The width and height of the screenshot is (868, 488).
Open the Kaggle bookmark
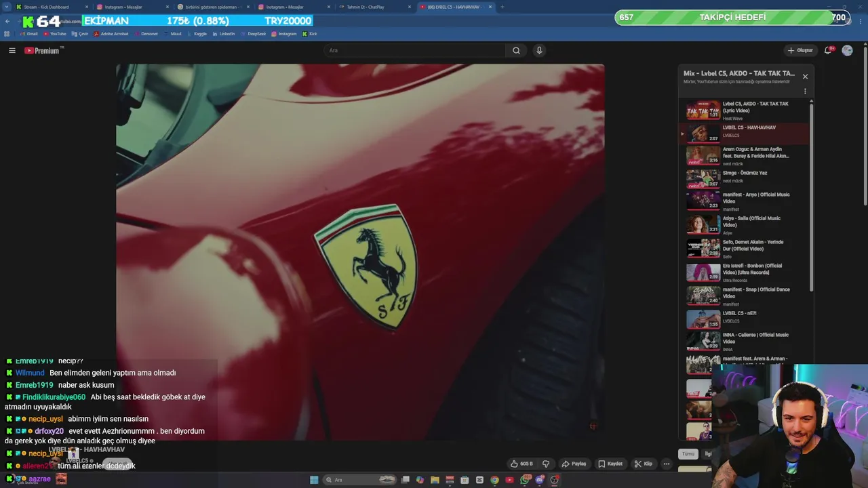point(197,33)
